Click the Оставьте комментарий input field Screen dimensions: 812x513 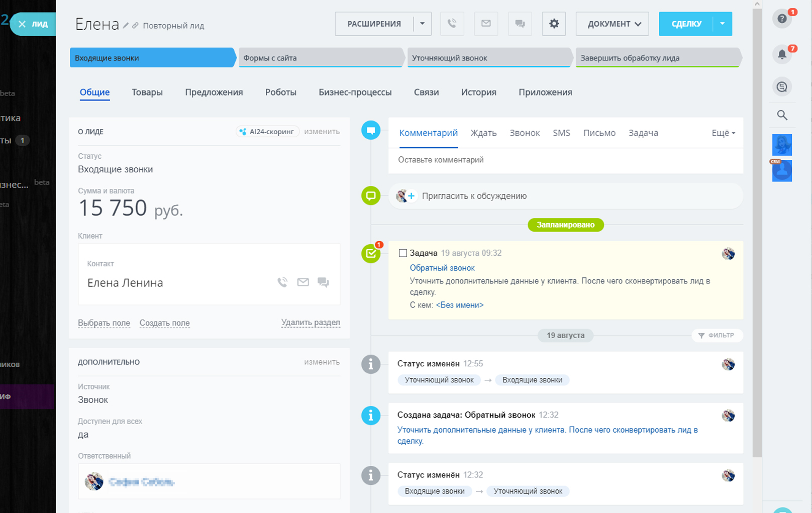565,160
